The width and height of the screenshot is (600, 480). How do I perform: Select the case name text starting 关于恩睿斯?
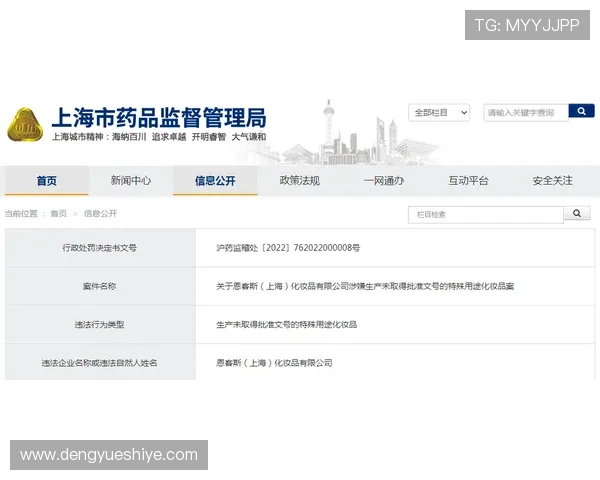click(365, 286)
